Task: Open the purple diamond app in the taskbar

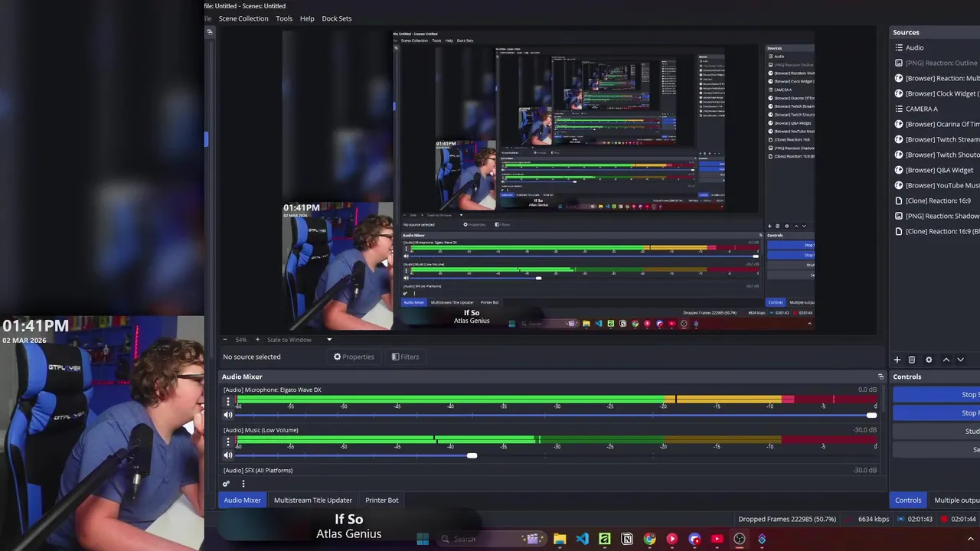Action: (x=762, y=539)
